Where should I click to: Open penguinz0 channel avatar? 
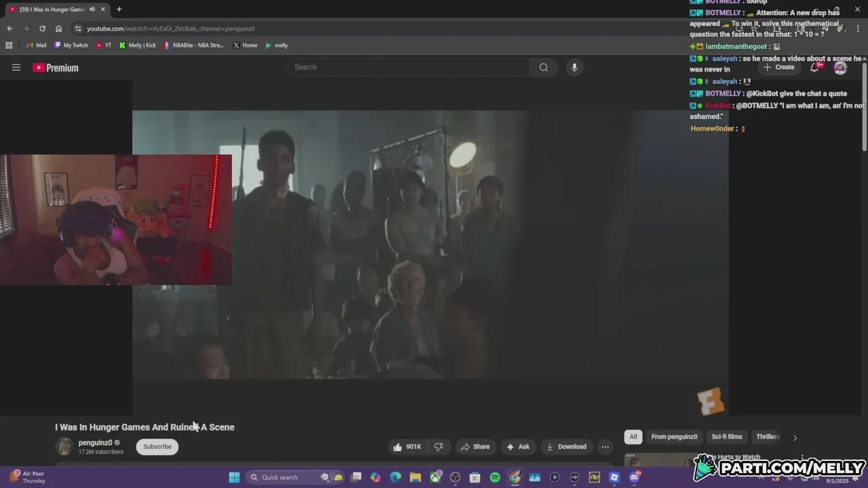[64, 447]
